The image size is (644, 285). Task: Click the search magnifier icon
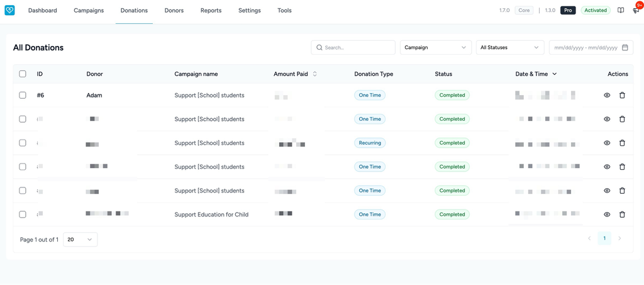tap(319, 48)
